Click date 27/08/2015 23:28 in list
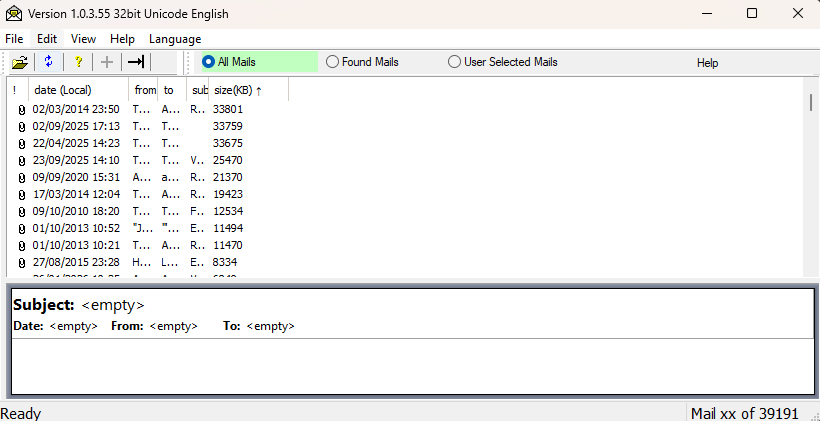 pyautogui.click(x=76, y=262)
